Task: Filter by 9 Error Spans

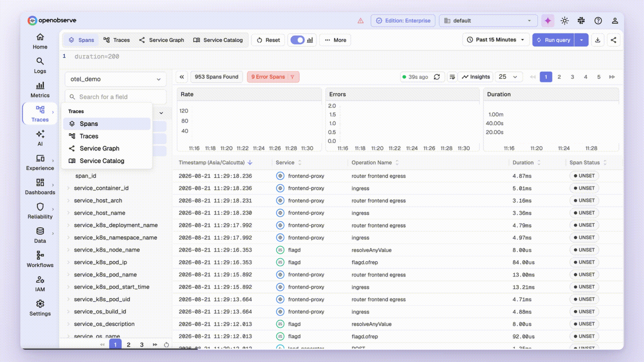Action: pos(273,77)
